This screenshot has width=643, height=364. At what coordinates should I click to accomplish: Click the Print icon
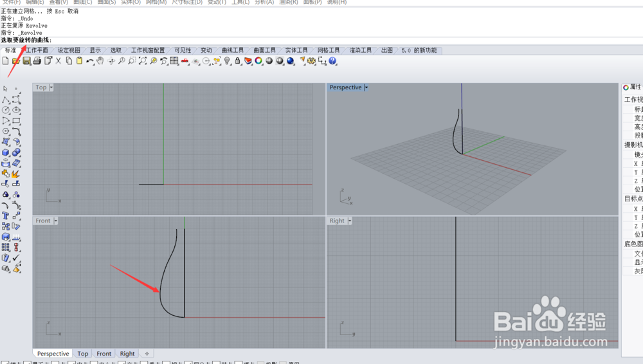(37, 61)
